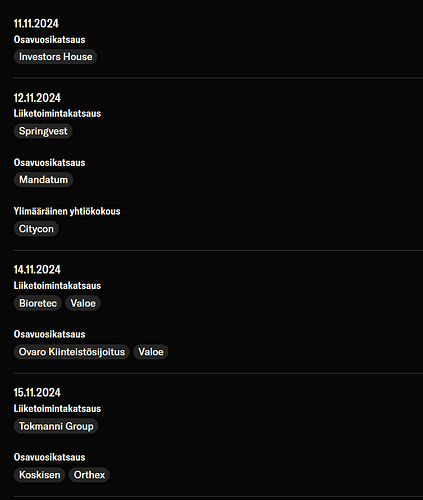Open the Mandatum company tag
Image resolution: width=423 pixels, height=500 pixels.
43,180
